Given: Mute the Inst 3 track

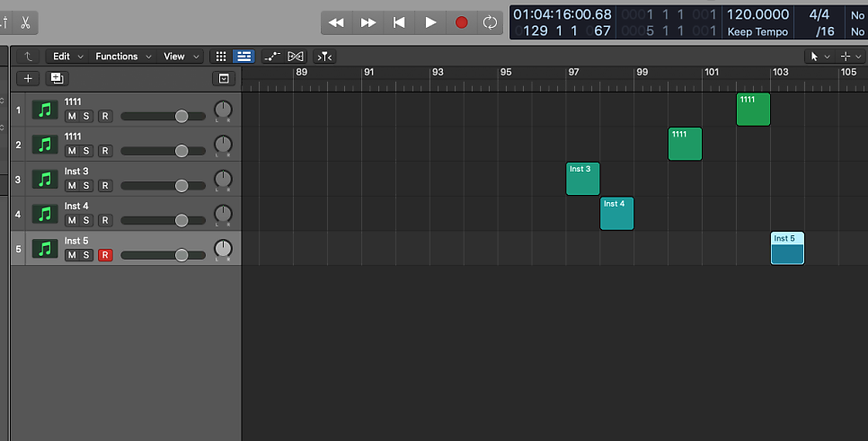Looking at the screenshot, I should pos(71,186).
